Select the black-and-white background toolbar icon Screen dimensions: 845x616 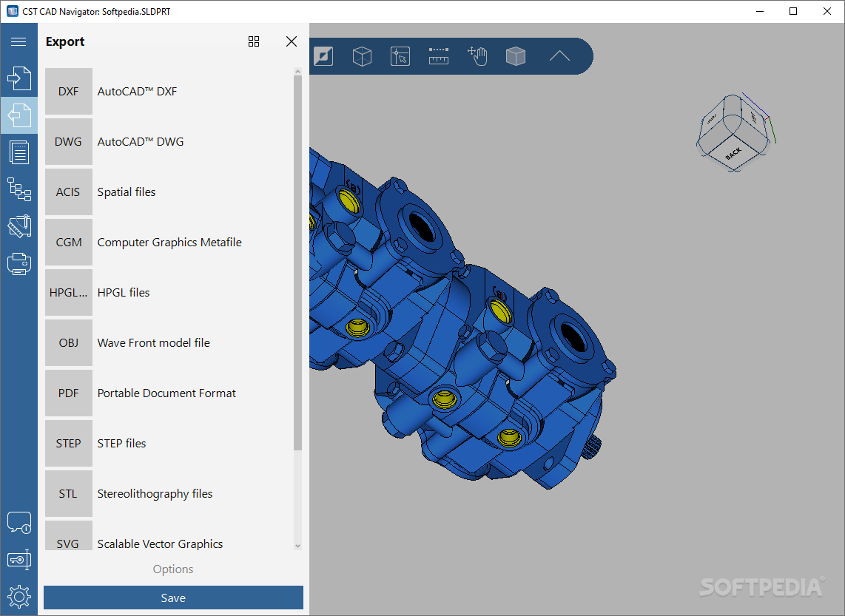coord(323,56)
